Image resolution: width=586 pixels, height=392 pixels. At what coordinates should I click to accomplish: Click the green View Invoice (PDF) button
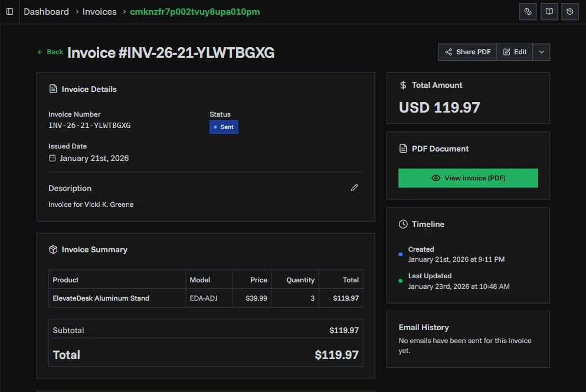point(468,177)
